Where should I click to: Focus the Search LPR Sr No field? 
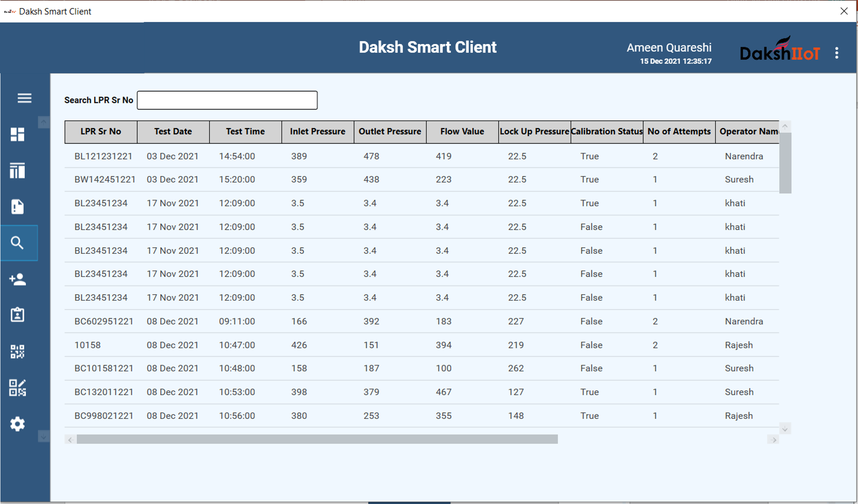point(227,100)
